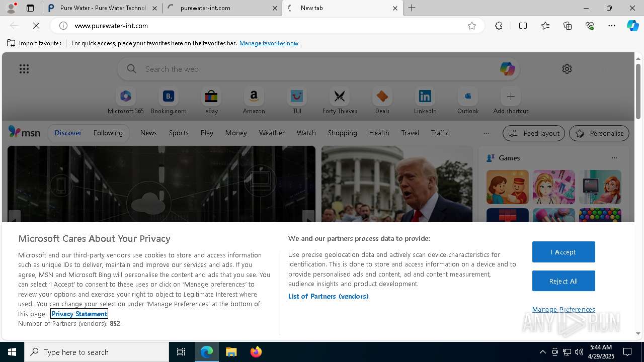The image size is (644, 362).
Task: Click Add shortcut plus tile
Action: click(x=511, y=101)
